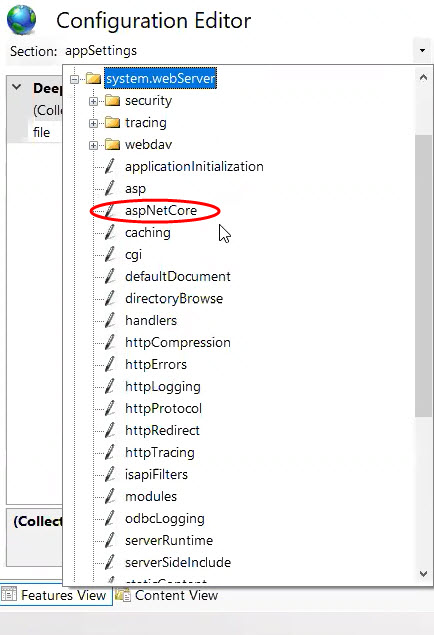The width and height of the screenshot is (434, 635).
Task: Click the Configuration Editor globe icon
Action: point(21,20)
